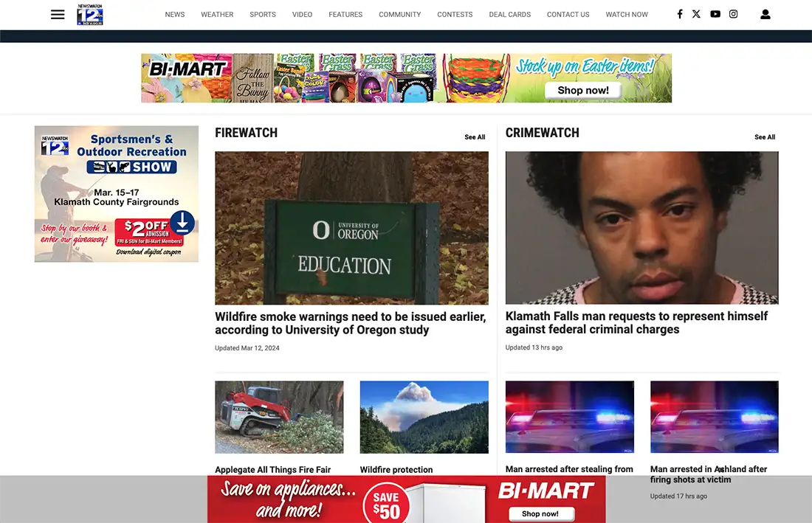Open Klamath Falls man represents himself headline
This screenshot has width=812, height=523.
[x=636, y=323]
